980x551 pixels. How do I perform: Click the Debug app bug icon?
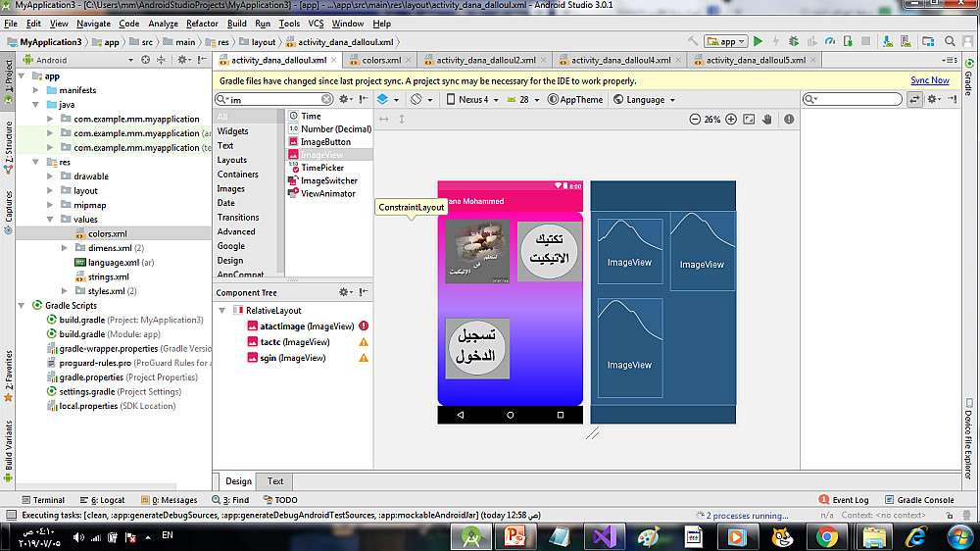793,41
